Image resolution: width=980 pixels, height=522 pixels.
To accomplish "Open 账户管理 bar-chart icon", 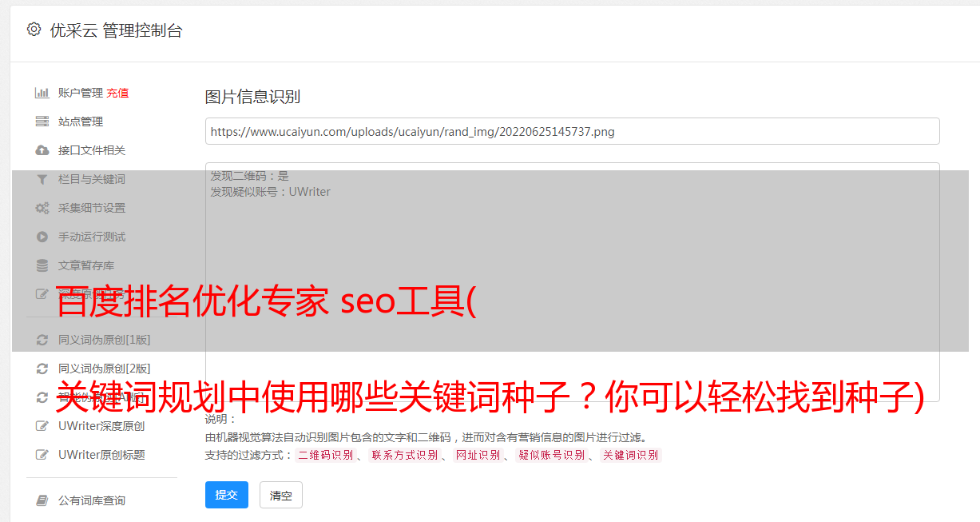I will point(42,93).
